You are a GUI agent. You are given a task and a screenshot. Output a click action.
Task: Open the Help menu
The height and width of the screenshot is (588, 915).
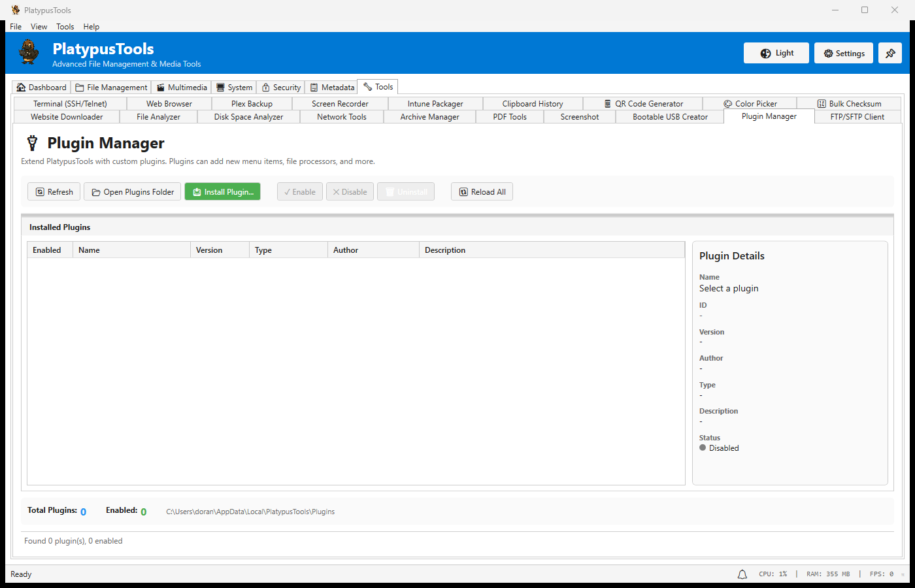click(x=91, y=26)
